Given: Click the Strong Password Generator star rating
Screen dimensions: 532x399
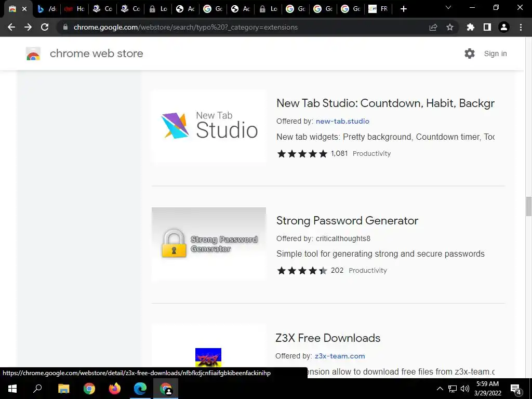Looking at the screenshot, I should tap(302, 270).
